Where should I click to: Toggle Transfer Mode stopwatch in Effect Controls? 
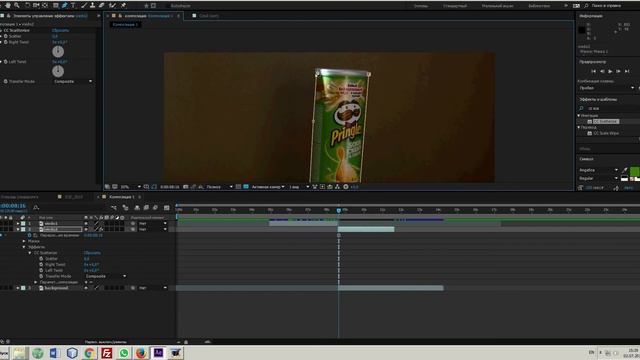coord(6,81)
